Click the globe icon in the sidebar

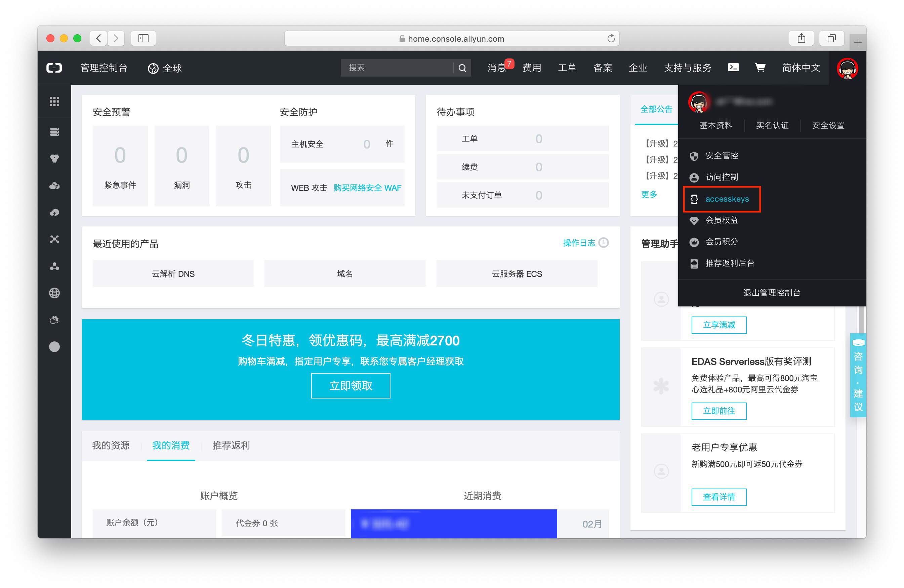pyautogui.click(x=54, y=293)
